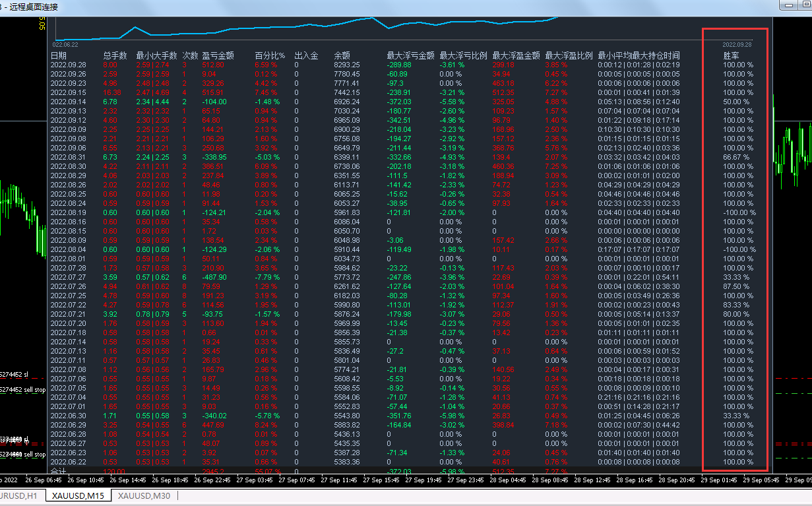Click the loss value -487.90
This screenshot has width=812, height=506.
(x=214, y=277)
